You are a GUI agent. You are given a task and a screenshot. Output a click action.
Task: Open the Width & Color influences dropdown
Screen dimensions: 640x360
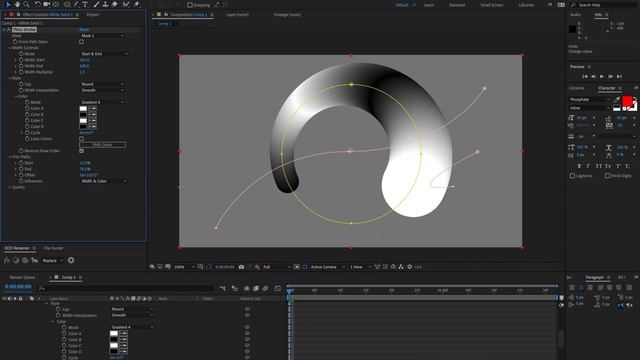tap(104, 181)
